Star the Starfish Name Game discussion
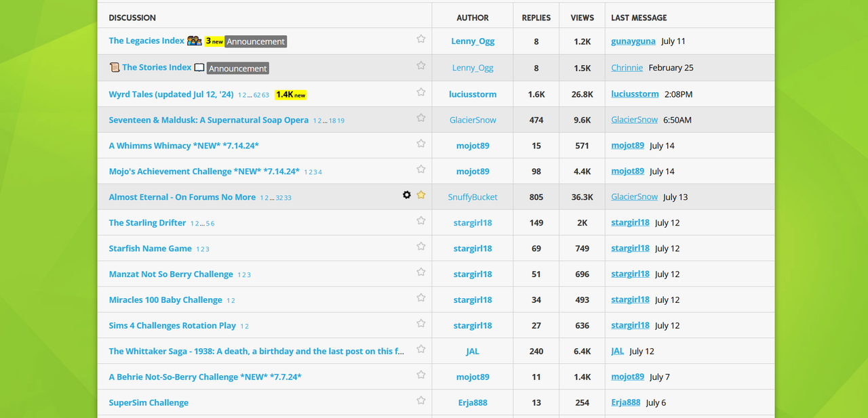868x418 pixels. click(421, 247)
